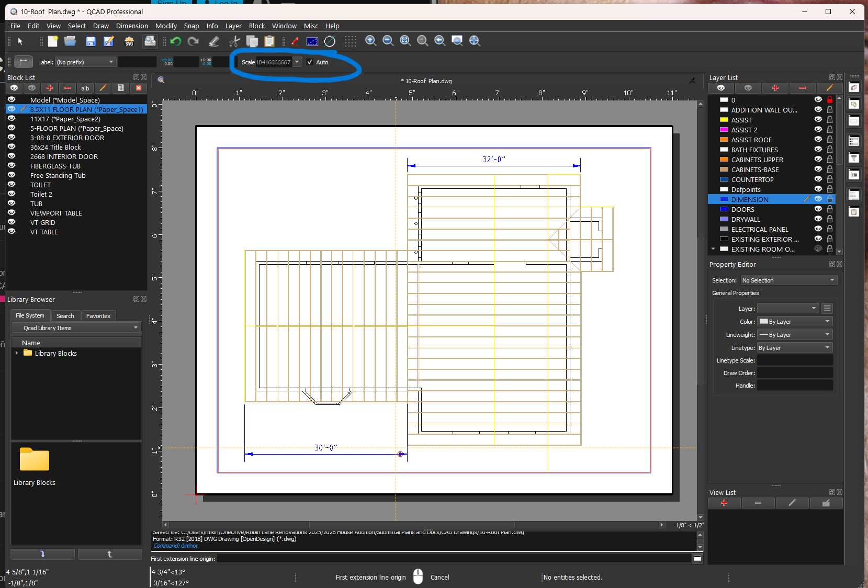Open the Label prefix dropdown
This screenshot has height=588, width=868.
pyautogui.click(x=86, y=62)
